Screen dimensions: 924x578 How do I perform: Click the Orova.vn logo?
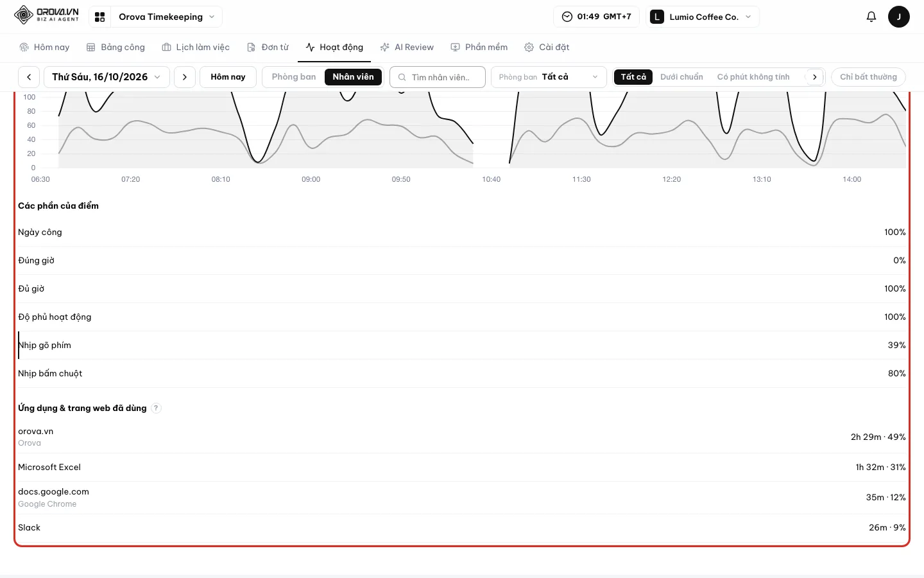[x=47, y=15]
